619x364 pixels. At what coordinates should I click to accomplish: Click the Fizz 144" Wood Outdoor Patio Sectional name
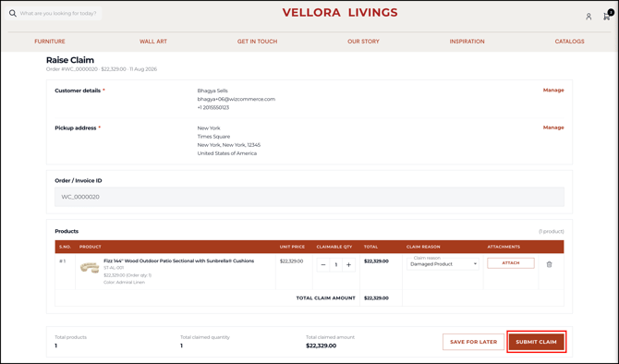click(179, 261)
